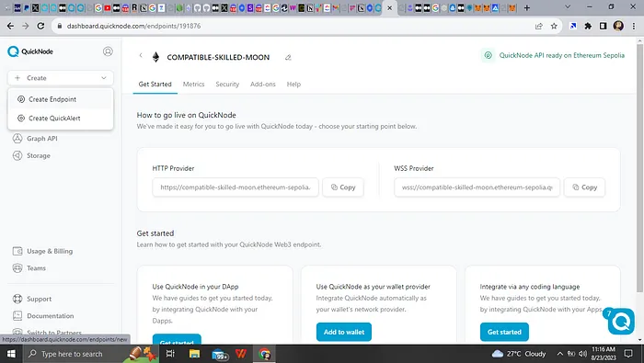The image size is (644, 363).
Task: Click the Graph API sidebar icon
Action: coord(17,139)
